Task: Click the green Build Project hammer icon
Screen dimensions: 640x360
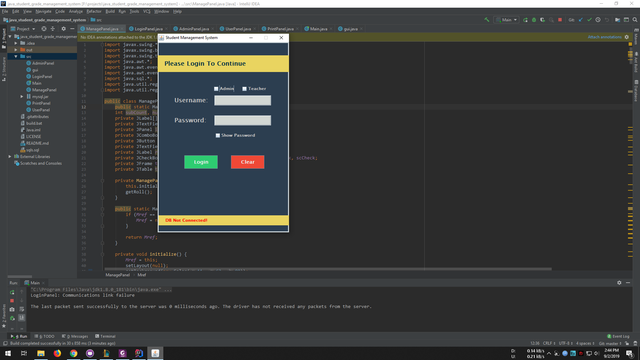Action: pyautogui.click(x=487, y=20)
